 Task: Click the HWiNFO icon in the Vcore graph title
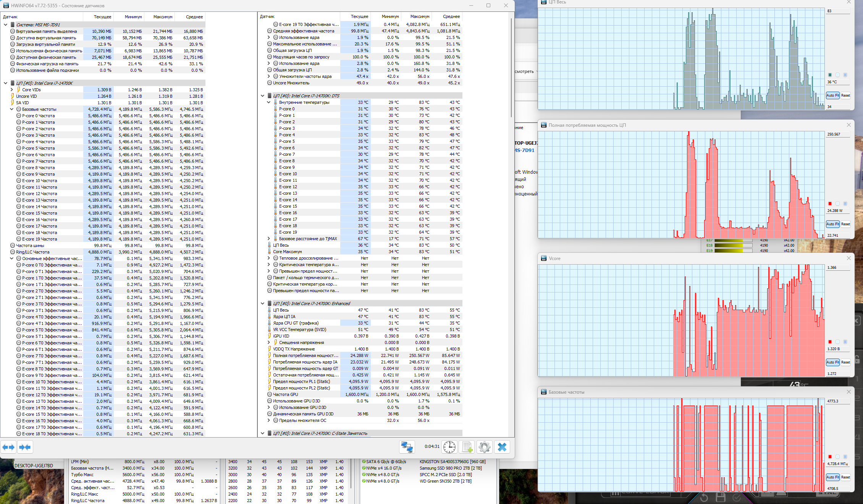(544, 258)
